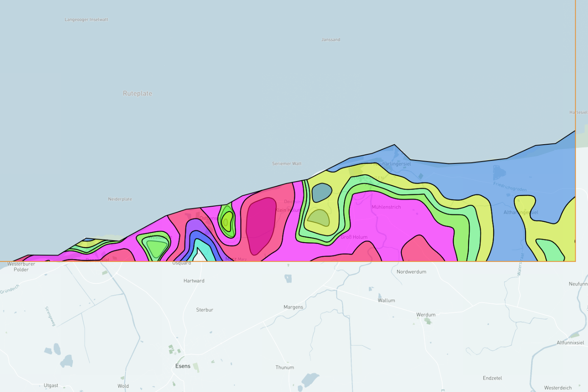The height and width of the screenshot is (392, 588).
Task: Click the Ruteplate label in the sea
Action: point(137,93)
